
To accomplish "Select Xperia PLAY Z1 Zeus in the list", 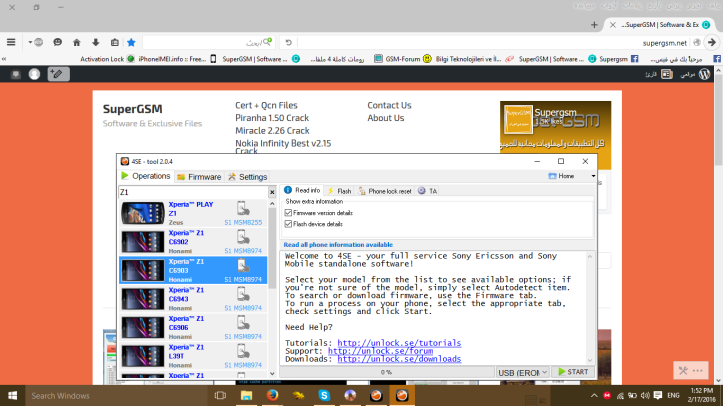I will tap(193, 213).
